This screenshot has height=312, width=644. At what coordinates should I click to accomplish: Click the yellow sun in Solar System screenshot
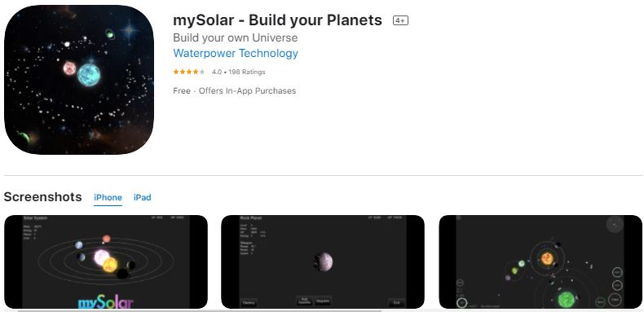click(x=110, y=265)
